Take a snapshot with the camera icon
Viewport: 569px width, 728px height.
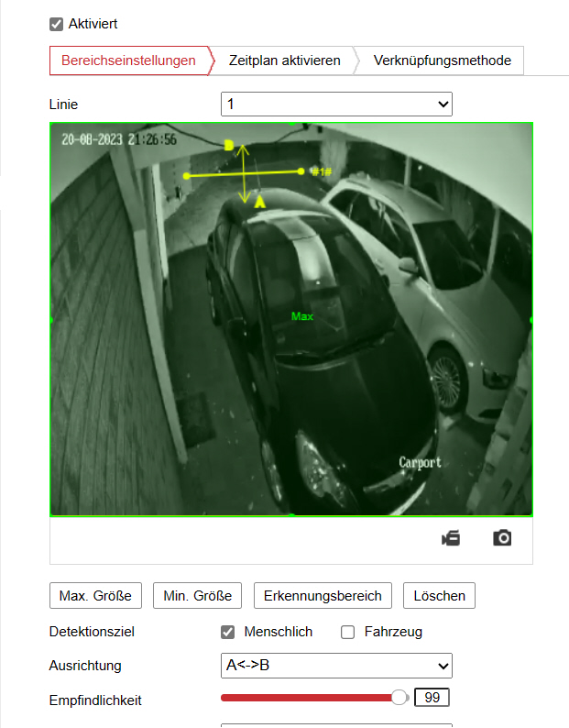pos(502,538)
